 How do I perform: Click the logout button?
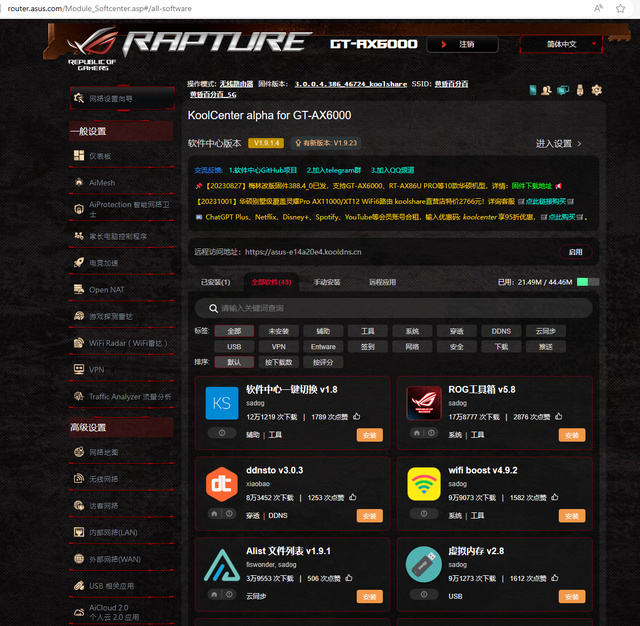click(462, 44)
